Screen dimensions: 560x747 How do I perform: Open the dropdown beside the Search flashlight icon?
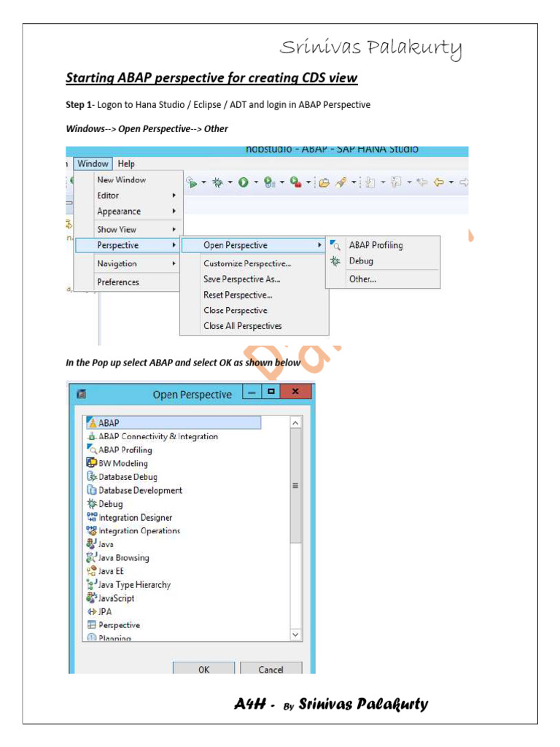[354, 182]
